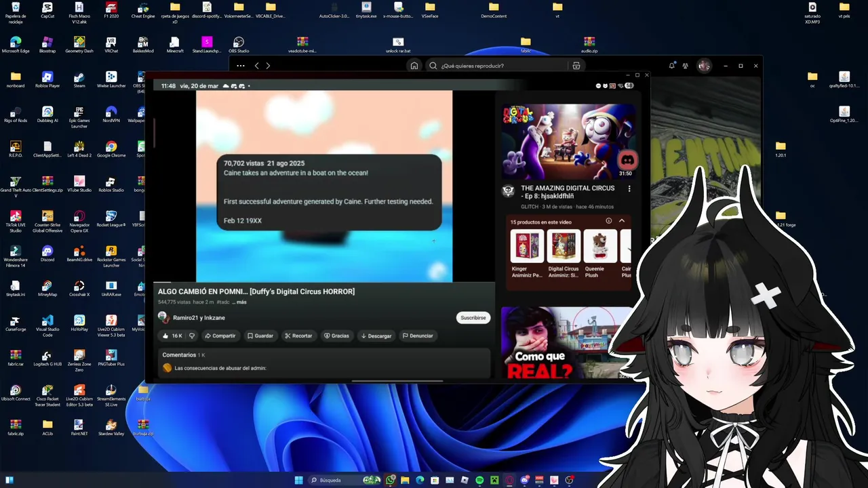
Task: Click the Discord taskbar icon
Action: [x=524, y=480]
